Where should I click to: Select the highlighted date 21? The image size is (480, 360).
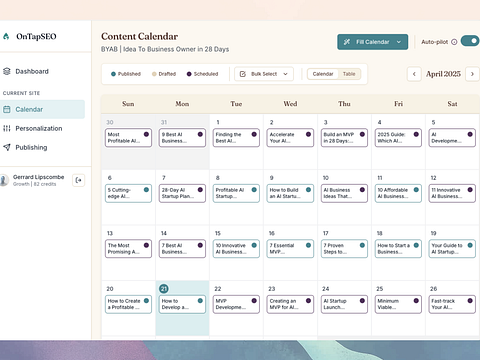pyautogui.click(x=164, y=289)
